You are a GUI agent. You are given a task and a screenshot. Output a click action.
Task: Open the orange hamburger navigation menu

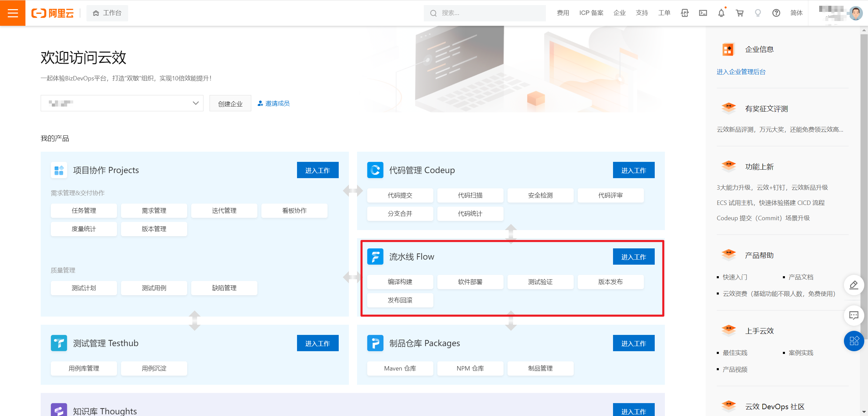point(13,13)
